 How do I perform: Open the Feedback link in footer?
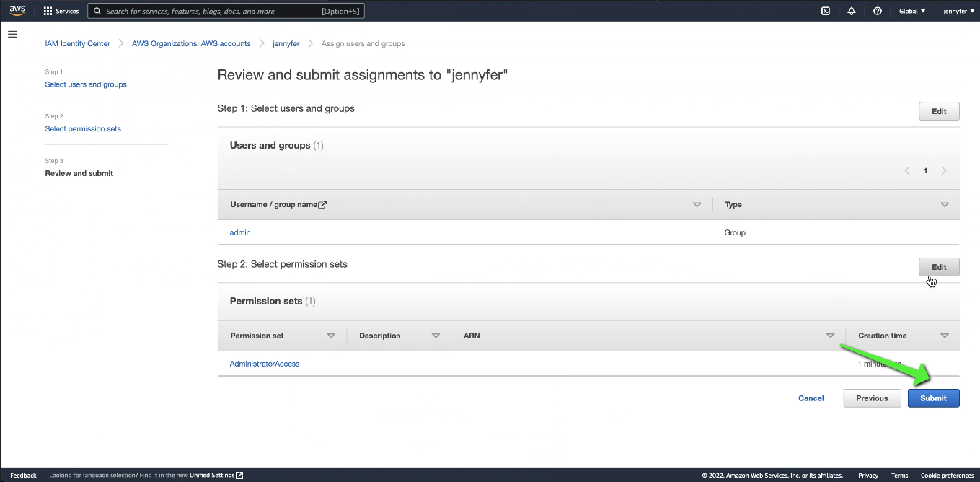[23, 476]
